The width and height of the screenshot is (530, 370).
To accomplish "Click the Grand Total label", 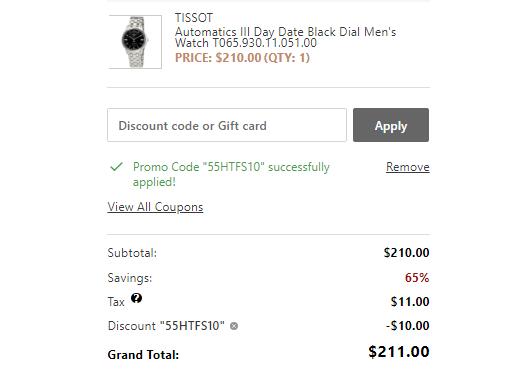I will coord(143,355).
